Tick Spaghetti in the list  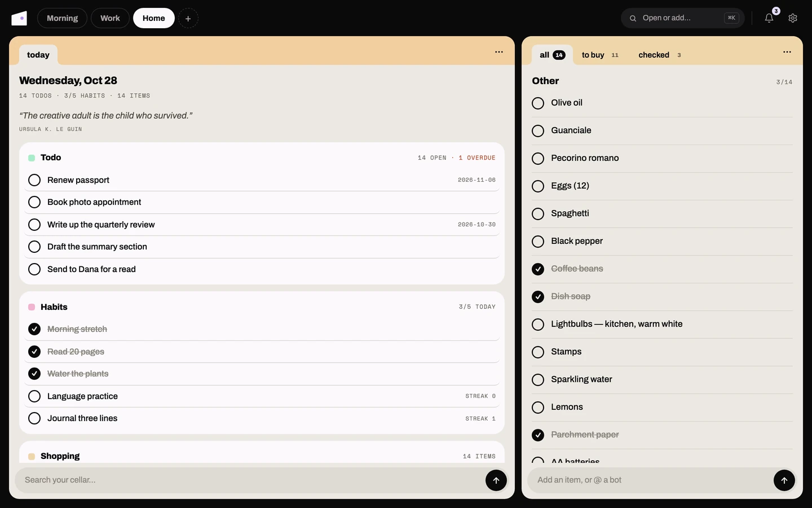click(x=538, y=214)
